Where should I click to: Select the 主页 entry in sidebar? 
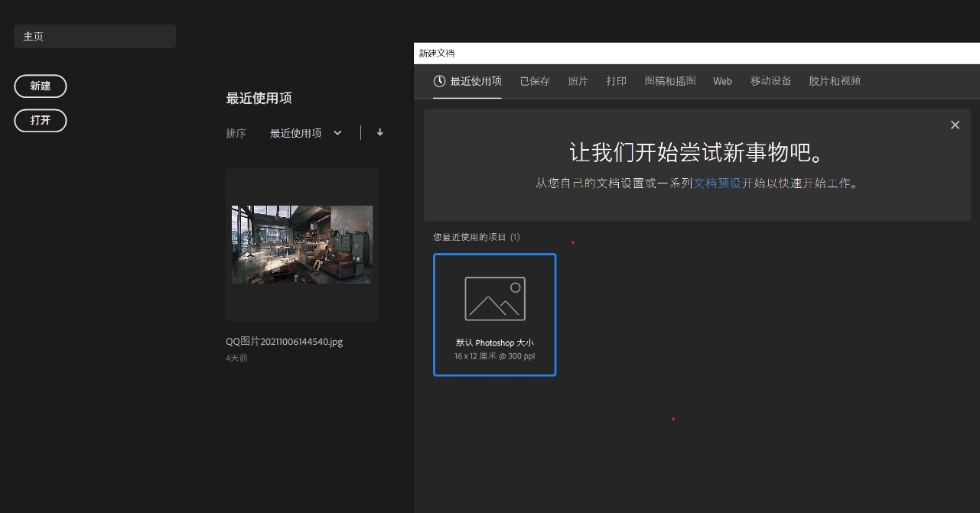pos(95,36)
